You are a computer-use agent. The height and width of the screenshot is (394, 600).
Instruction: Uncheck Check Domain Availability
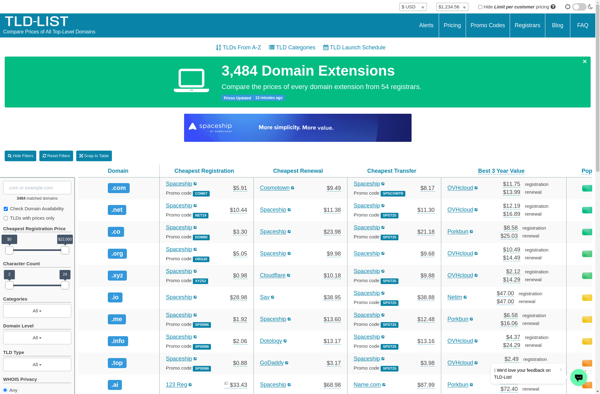tap(5, 209)
